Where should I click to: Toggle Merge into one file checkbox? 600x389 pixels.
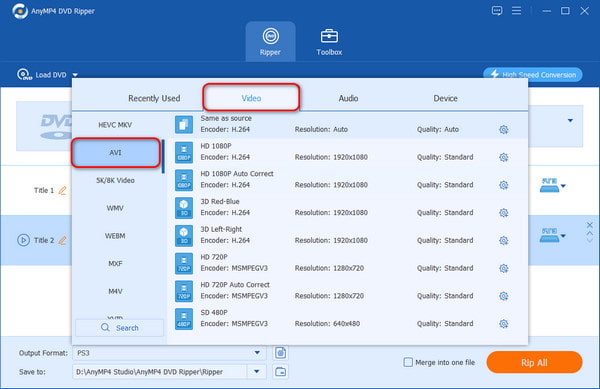coord(408,362)
